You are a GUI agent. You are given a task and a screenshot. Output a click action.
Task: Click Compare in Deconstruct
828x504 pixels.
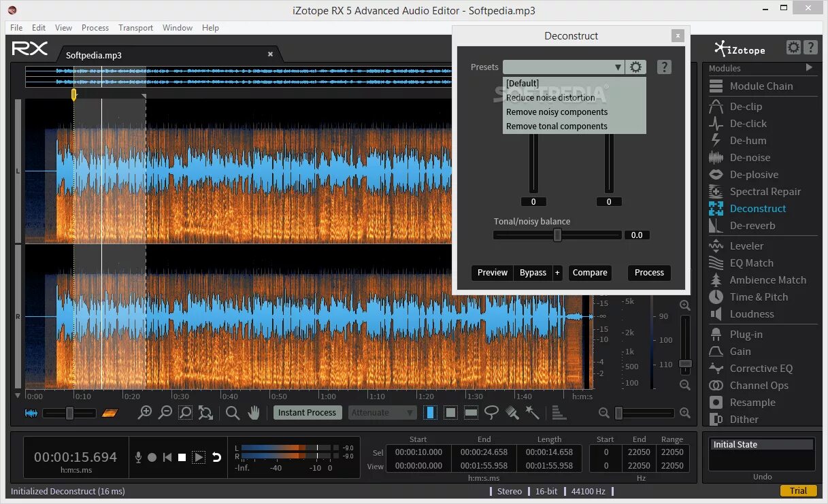click(x=590, y=273)
